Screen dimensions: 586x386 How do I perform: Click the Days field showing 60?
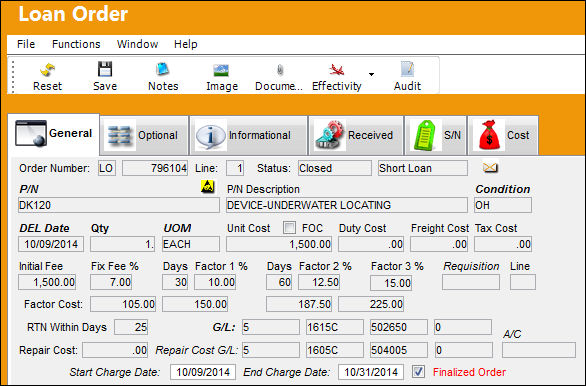pos(279,282)
